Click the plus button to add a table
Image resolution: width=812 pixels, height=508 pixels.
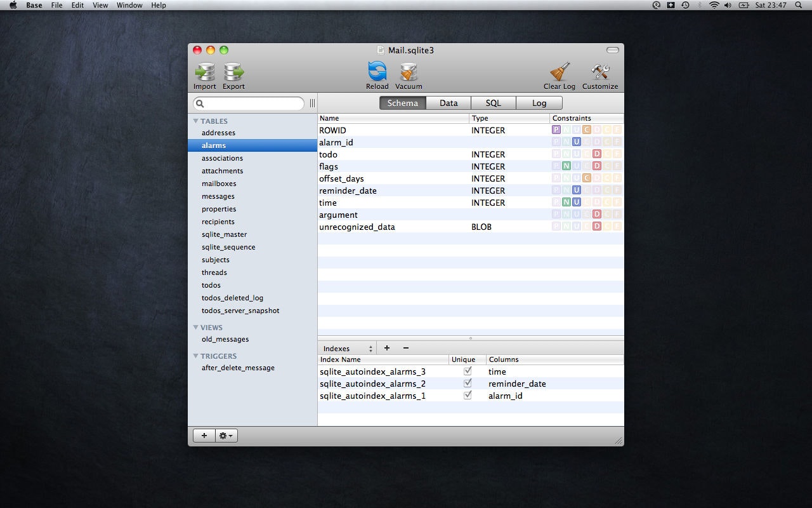coord(204,436)
